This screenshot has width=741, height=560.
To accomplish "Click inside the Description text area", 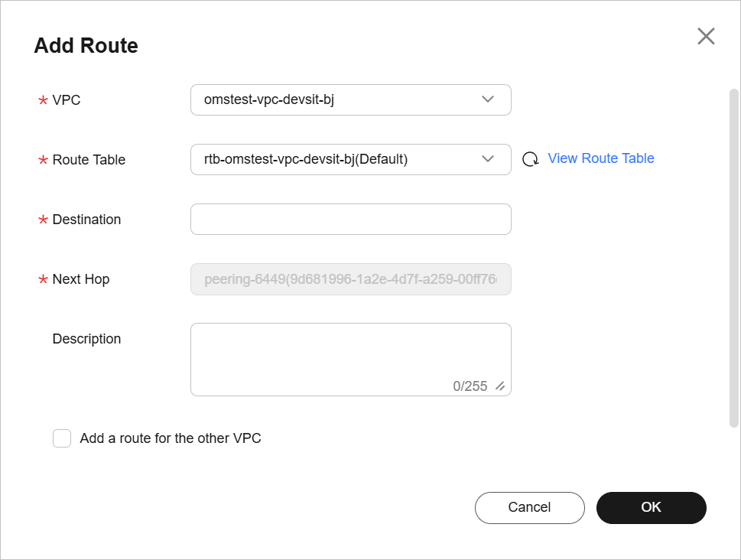I will (350, 352).
